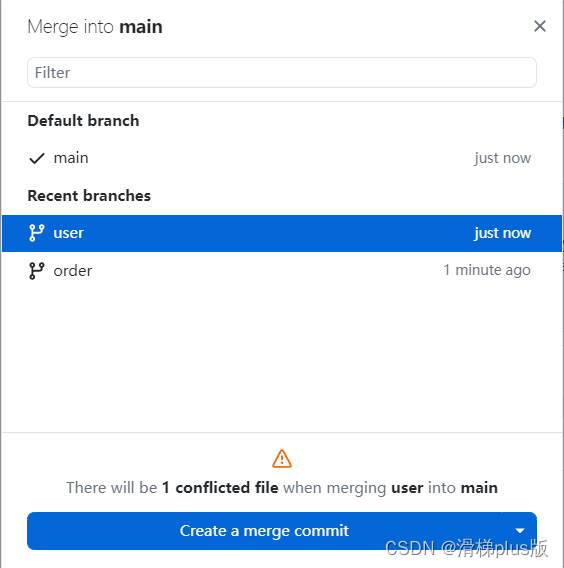Click the branch icon next to order

tap(37, 271)
